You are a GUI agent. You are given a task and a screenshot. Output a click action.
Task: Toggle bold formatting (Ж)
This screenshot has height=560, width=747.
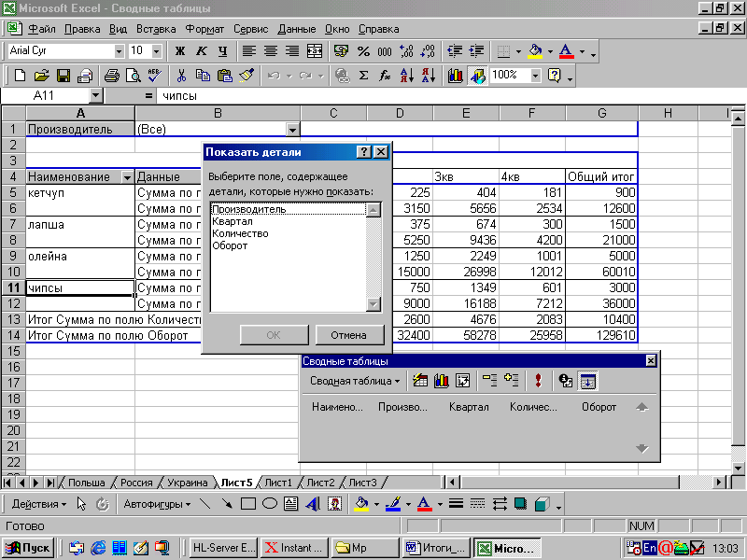pyautogui.click(x=180, y=51)
